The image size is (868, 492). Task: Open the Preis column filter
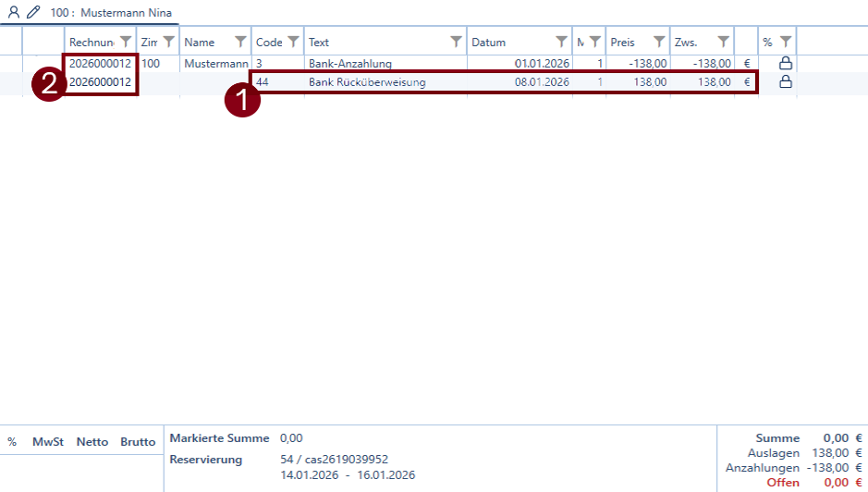click(x=659, y=42)
